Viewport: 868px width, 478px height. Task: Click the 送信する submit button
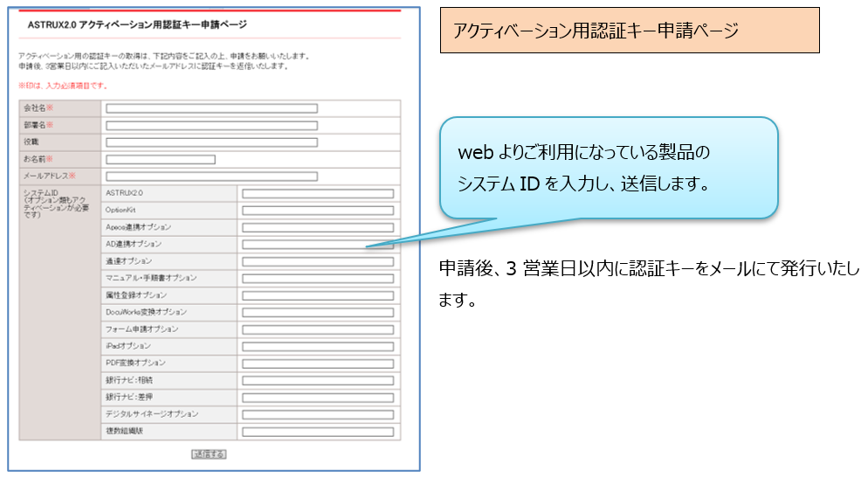coord(209,454)
